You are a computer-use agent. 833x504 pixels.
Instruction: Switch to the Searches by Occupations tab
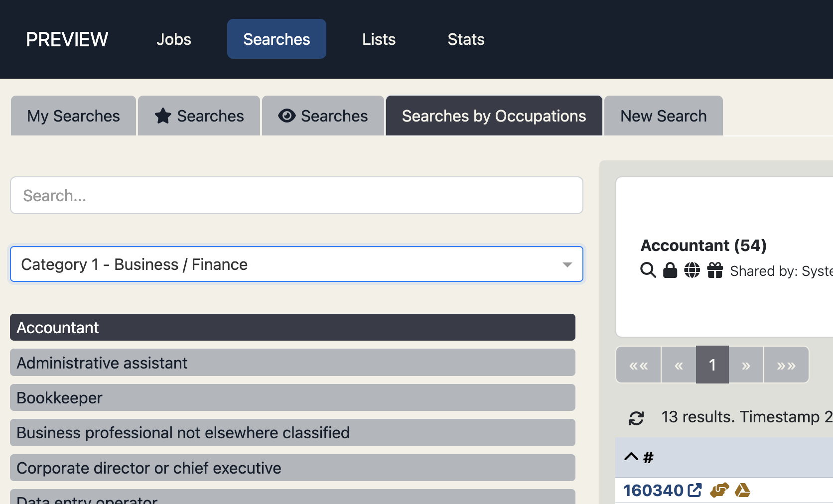494,116
